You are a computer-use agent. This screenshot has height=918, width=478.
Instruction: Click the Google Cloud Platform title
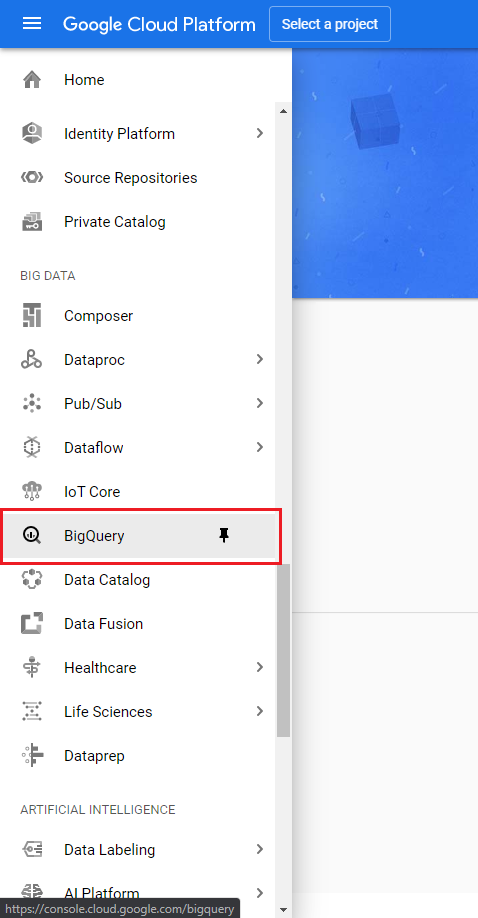point(159,25)
